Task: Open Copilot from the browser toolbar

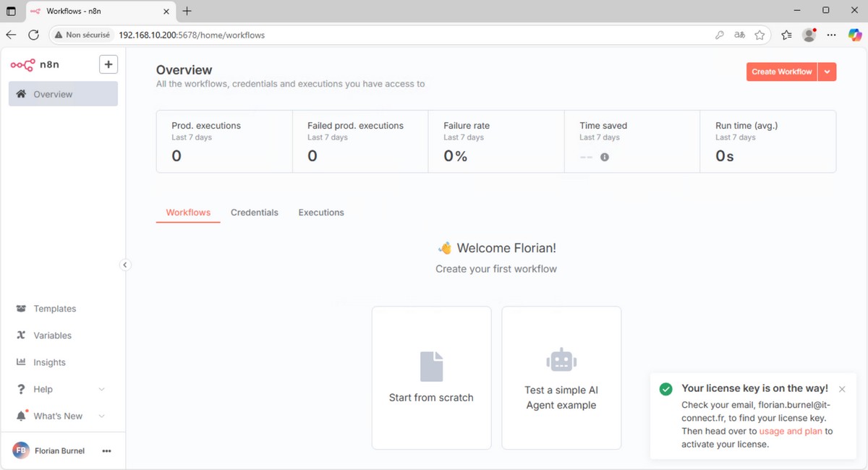Action: click(854, 34)
